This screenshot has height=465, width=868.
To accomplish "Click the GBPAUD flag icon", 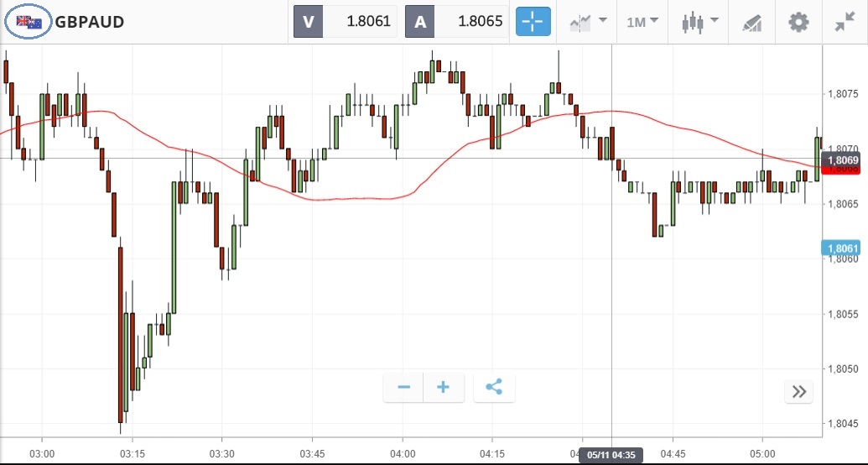I will pos(29,22).
